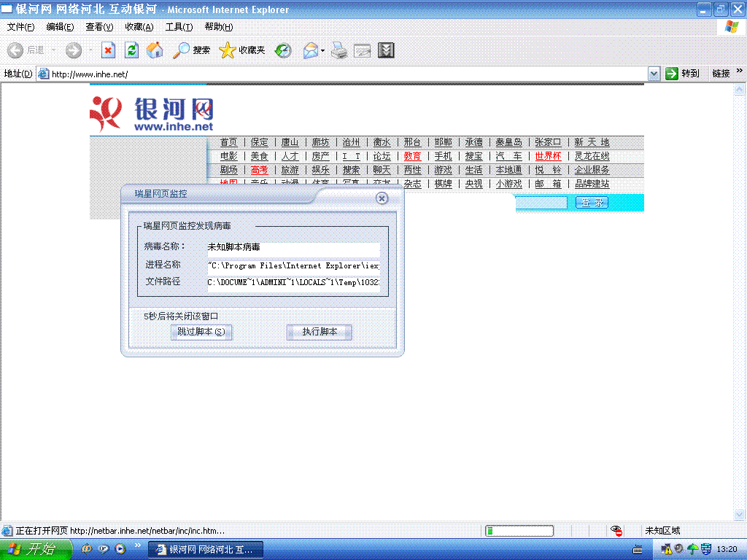Click the page scrollbar up arrow
The image size is (747, 560).
click(740, 89)
